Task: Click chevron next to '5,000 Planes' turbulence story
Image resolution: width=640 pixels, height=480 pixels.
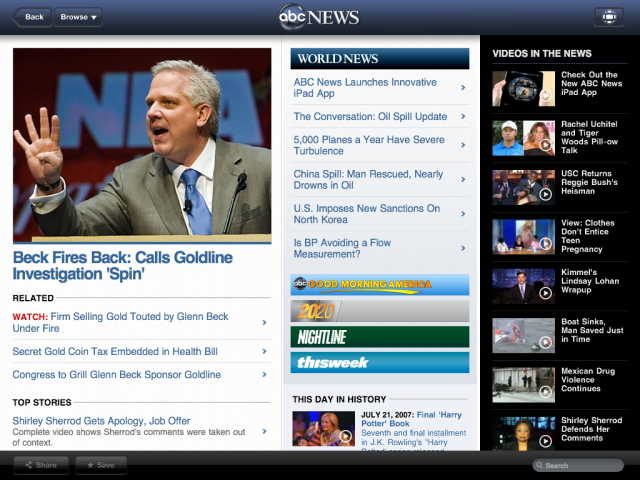Action: tap(463, 145)
